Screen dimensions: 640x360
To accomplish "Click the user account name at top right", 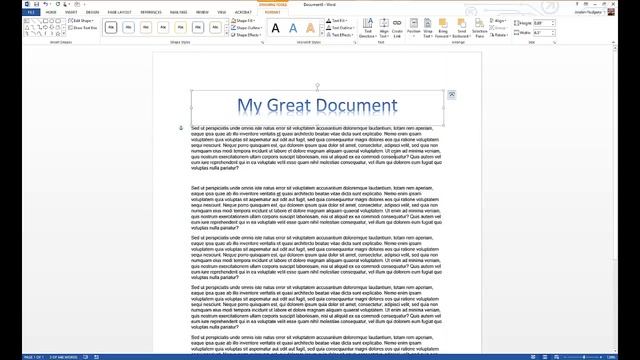I will click(x=589, y=12).
